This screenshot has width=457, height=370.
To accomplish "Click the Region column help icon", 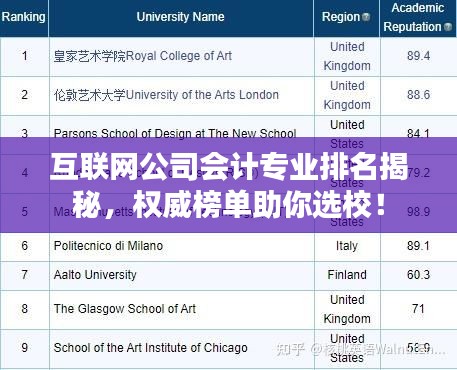I will click(x=366, y=17).
